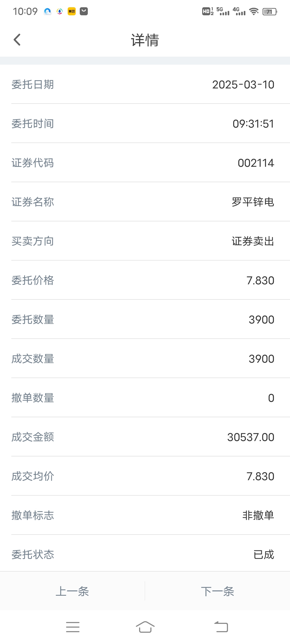Screen dimensions: 290x644
Task: Tap the back arrow in the header
Action: tap(17, 40)
